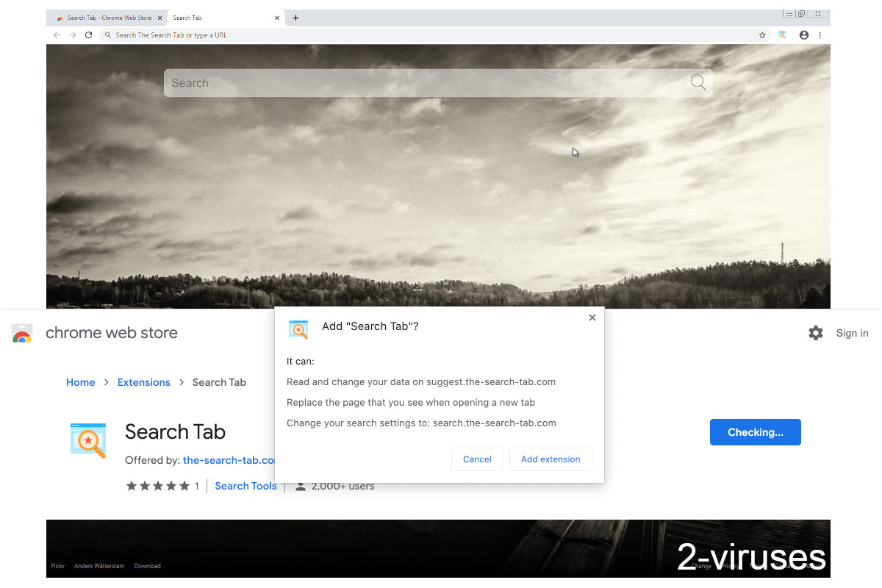Open the Chrome Web Store settings gear
The image size is (882, 588).
(816, 333)
